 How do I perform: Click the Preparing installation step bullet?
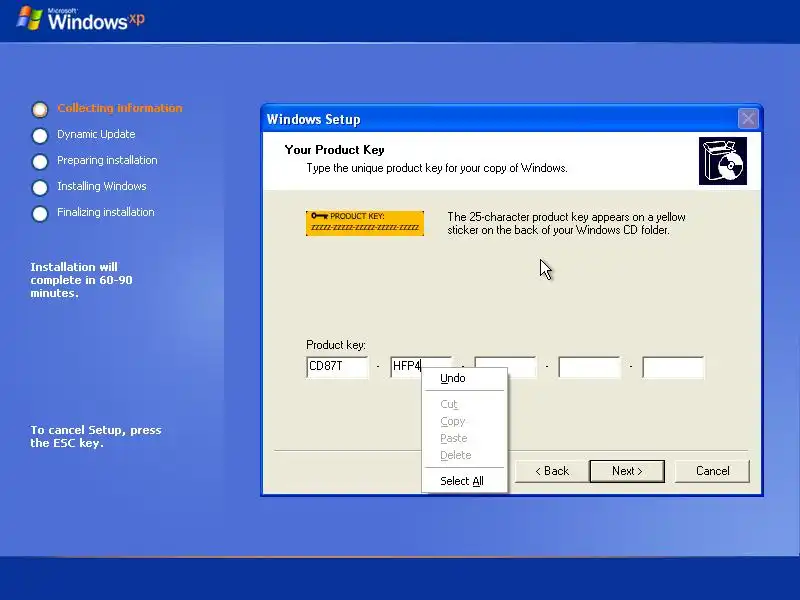pyautogui.click(x=40, y=162)
